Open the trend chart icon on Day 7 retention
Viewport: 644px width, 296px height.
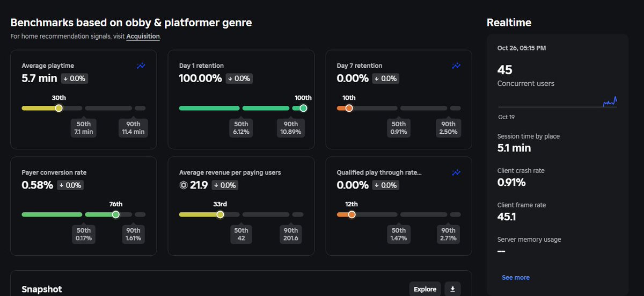click(456, 66)
